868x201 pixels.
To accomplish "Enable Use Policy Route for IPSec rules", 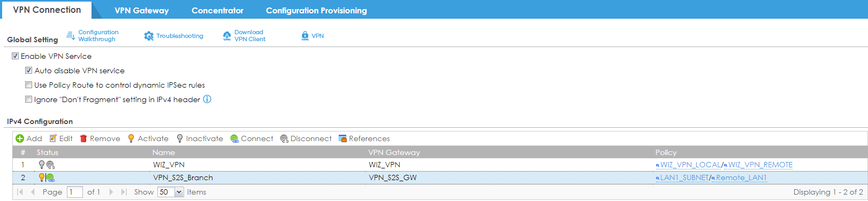I will [28, 84].
